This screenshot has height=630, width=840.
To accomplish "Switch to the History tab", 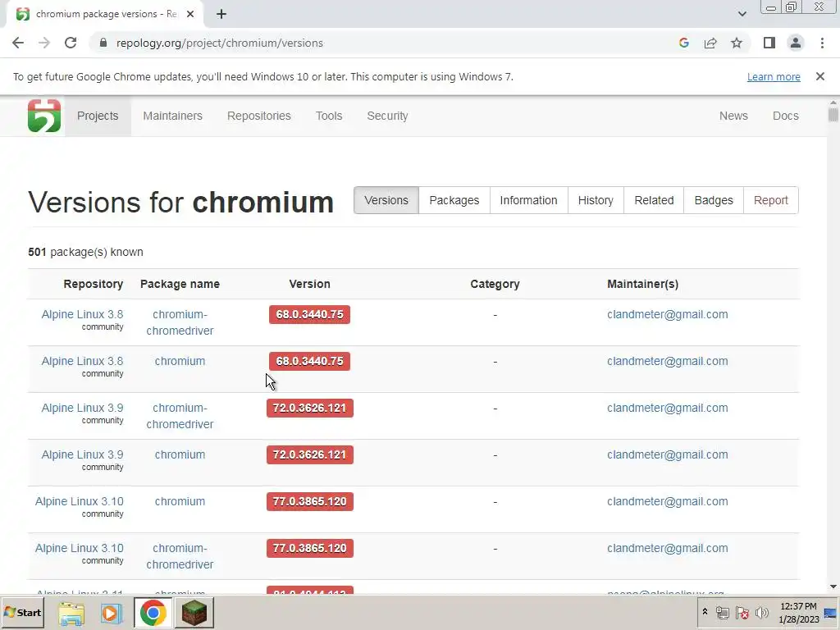I will coord(596,200).
